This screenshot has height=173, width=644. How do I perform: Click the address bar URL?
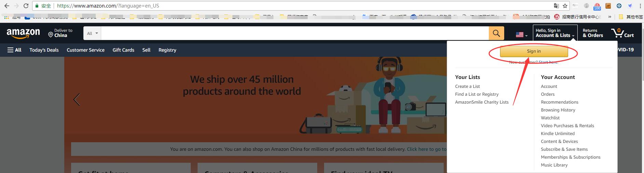[108, 6]
